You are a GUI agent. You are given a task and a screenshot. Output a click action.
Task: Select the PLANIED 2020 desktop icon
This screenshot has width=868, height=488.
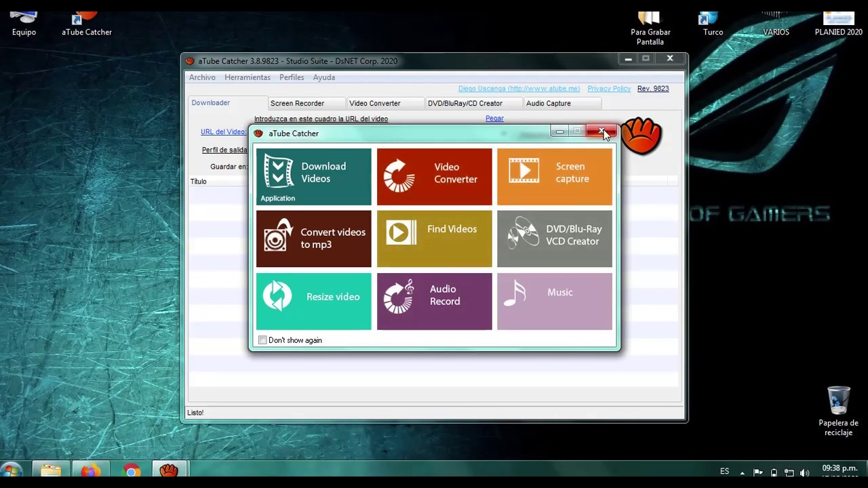point(838,23)
